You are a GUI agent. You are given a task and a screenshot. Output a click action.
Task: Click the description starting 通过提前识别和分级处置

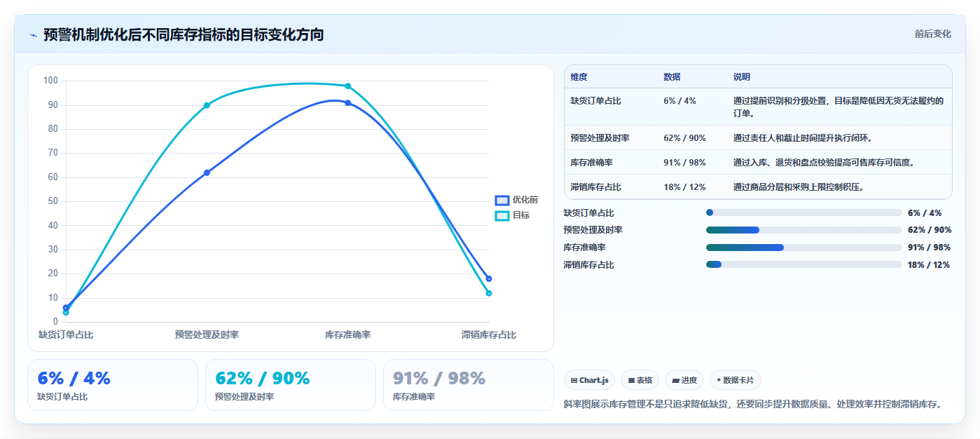(838, 107)
